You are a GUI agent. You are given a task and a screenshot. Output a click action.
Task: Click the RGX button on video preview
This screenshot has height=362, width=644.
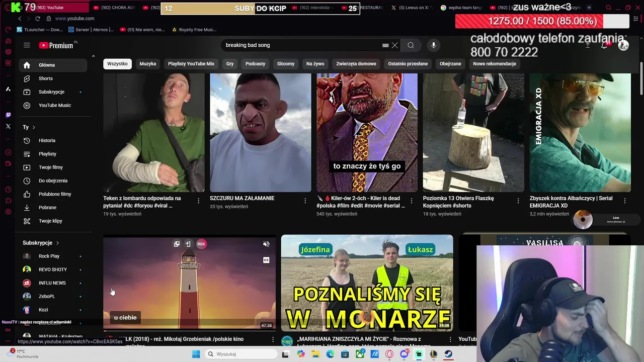point(201,244)
